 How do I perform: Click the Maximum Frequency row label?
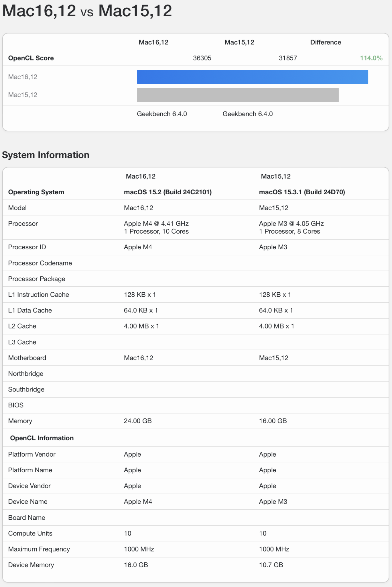tap(39, 549)
